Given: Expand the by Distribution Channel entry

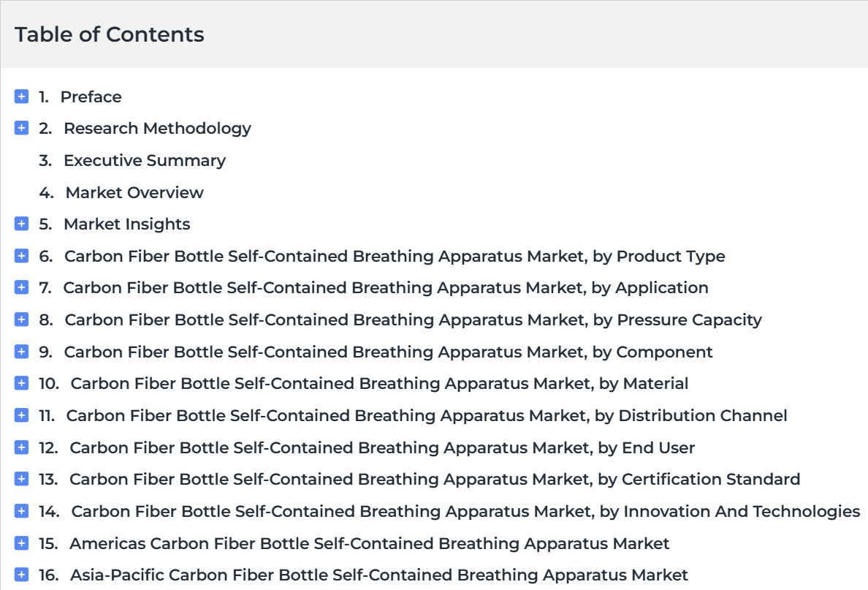Looking at the screenshot, I should 21,415.
